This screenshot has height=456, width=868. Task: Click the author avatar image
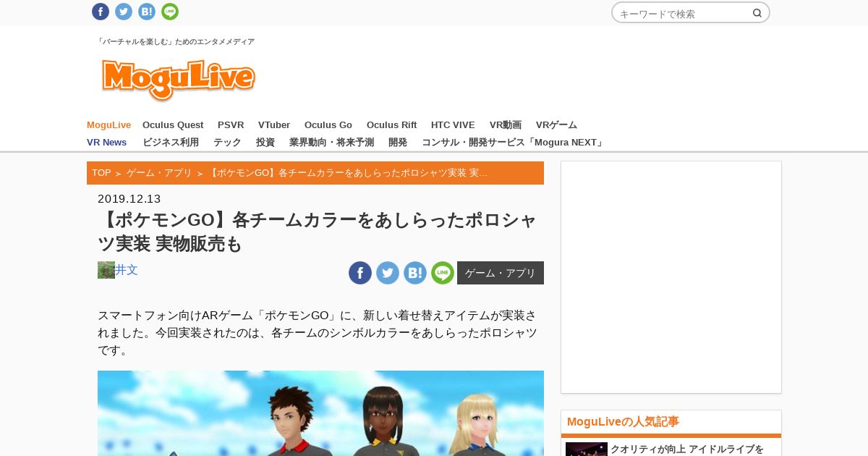(x=106, y=270)
